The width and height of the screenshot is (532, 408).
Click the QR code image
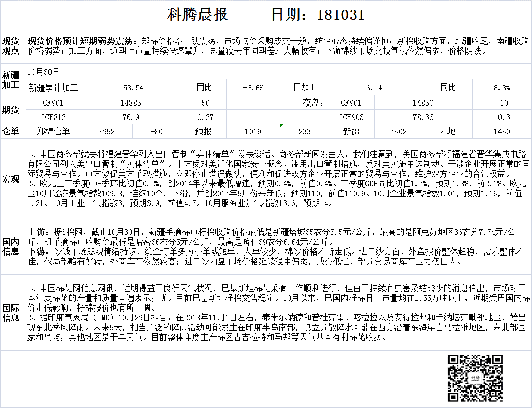475,378
